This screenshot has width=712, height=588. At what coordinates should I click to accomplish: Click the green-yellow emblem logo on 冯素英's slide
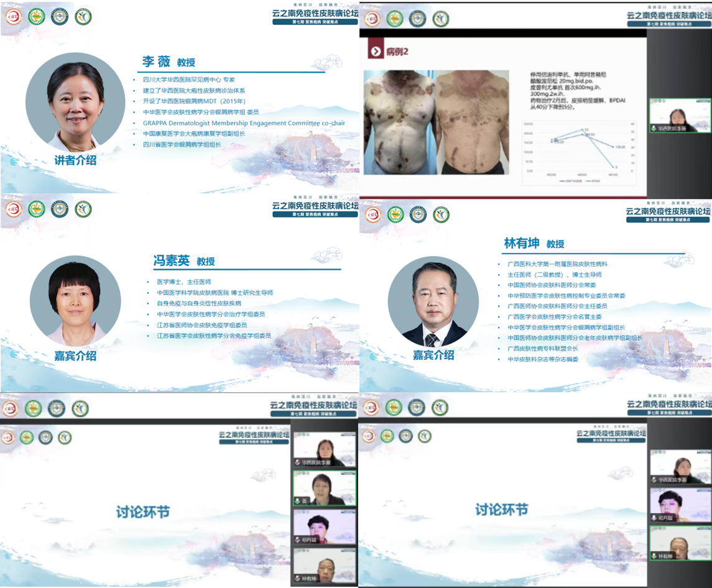(37, 209)
